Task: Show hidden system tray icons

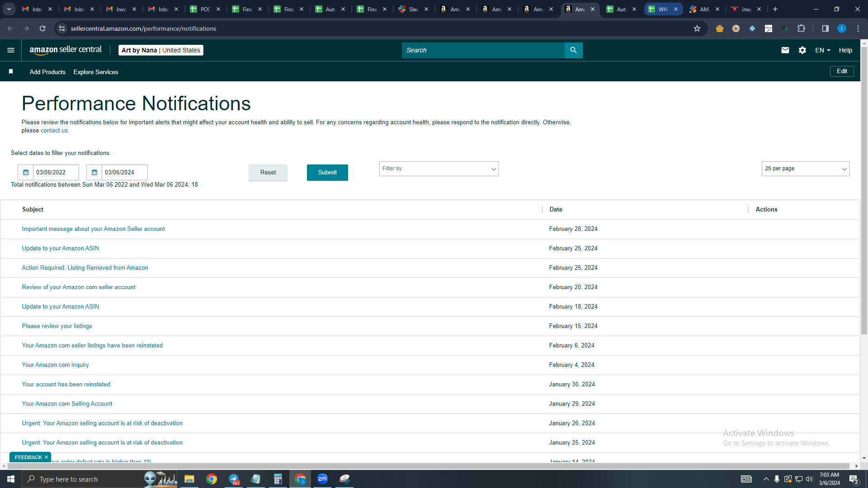Action: coord(766,479)
